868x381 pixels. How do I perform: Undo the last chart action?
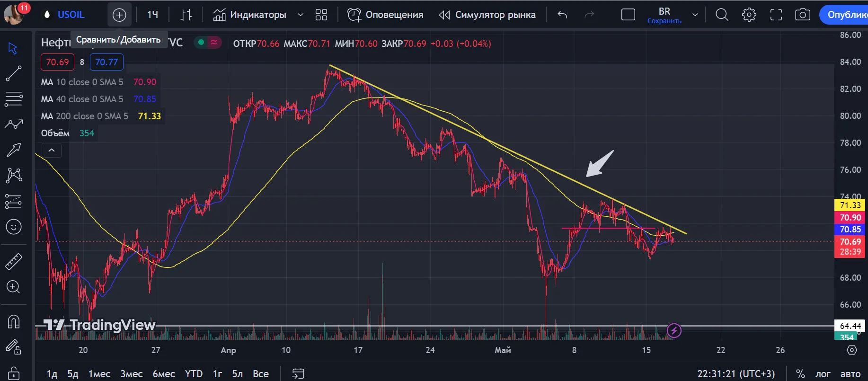(x=562, y=15)
